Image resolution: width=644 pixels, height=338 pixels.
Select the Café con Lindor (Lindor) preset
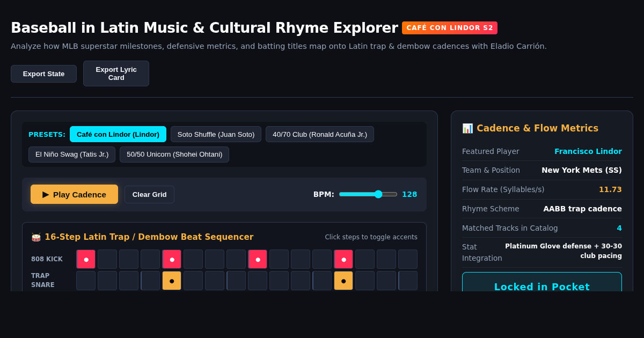click(x=118, y=134)
